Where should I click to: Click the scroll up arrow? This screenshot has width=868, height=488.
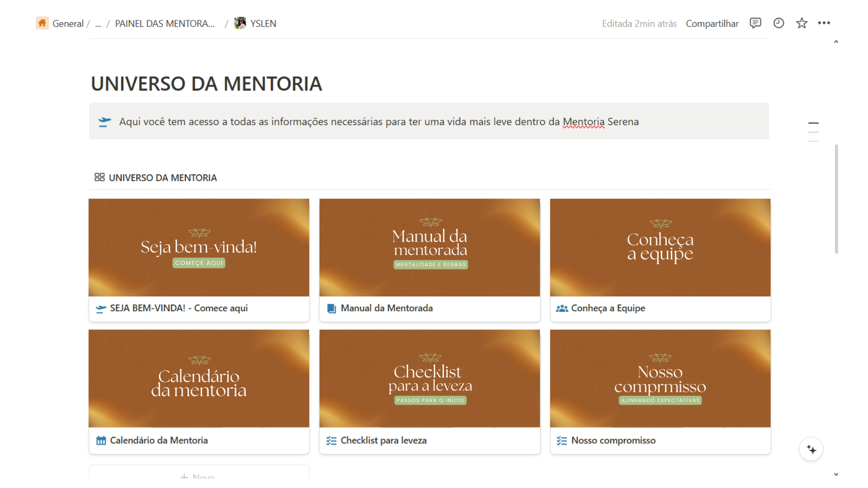(836, 42)
